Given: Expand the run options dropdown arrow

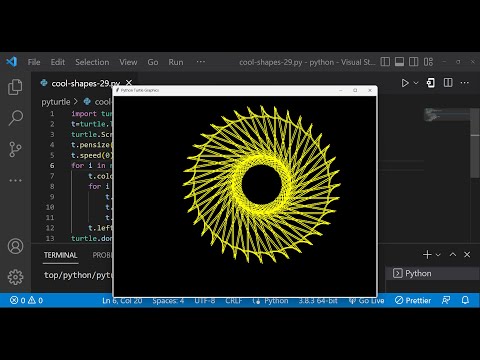Looking at the screenshot, I should pos(416,83).
